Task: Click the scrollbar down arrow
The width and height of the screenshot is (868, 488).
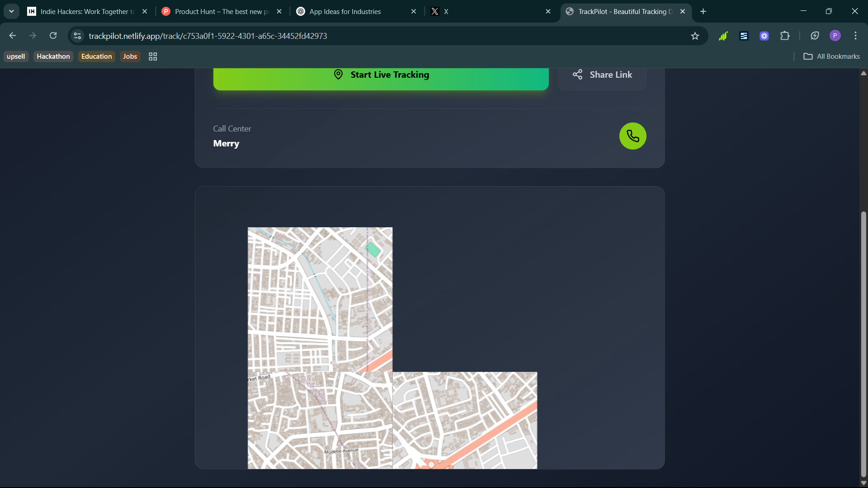Action: [x=863, y=483]
